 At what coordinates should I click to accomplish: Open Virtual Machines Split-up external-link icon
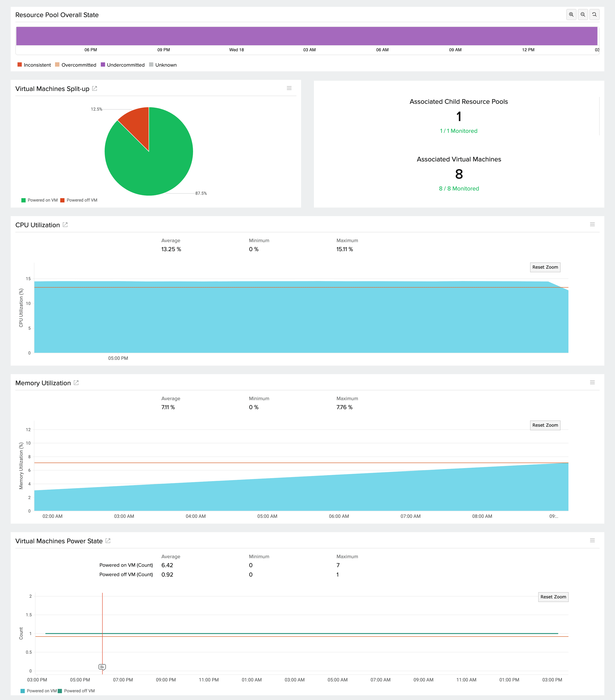click(x=95, y=88)
